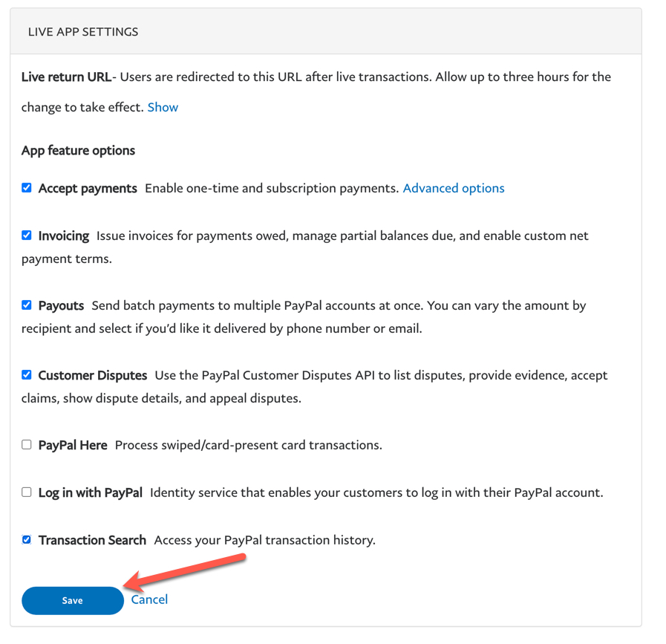Click the PayPal Here label
The height and width of the screenshot is (644, 666).
pos(73,444)
